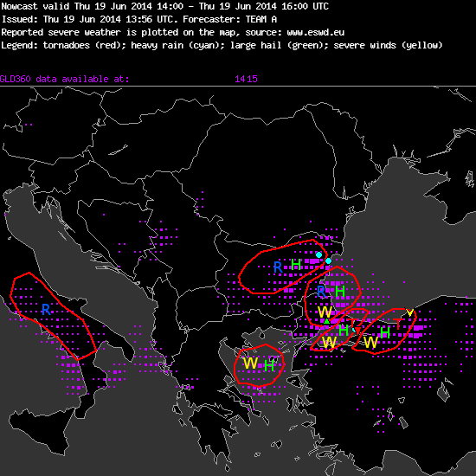Select the red T left of tornado marker
The width and height of the screenshot is (476, 476).
(351, 323)
